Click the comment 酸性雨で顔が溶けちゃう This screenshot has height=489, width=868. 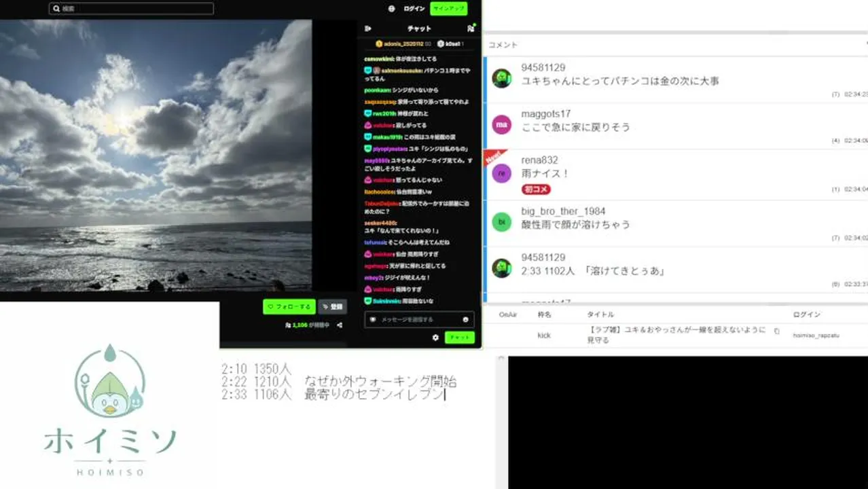coord(575,224)
